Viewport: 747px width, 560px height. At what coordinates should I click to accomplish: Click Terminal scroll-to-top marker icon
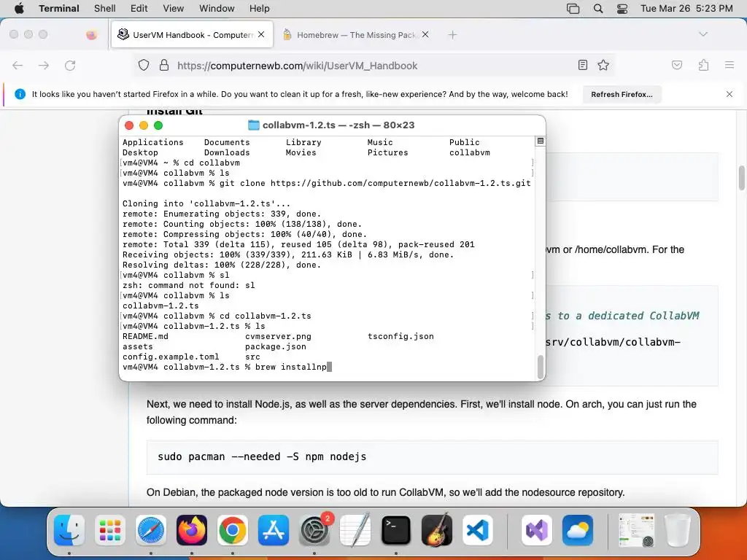541,141
